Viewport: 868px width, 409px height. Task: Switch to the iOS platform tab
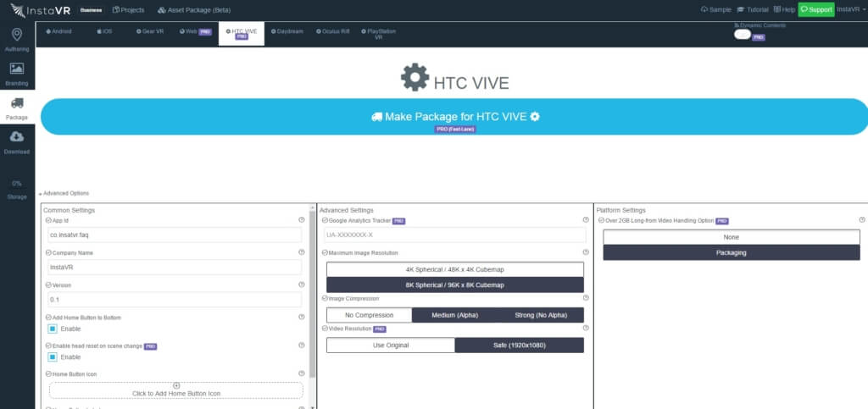[x=104, y=31]
